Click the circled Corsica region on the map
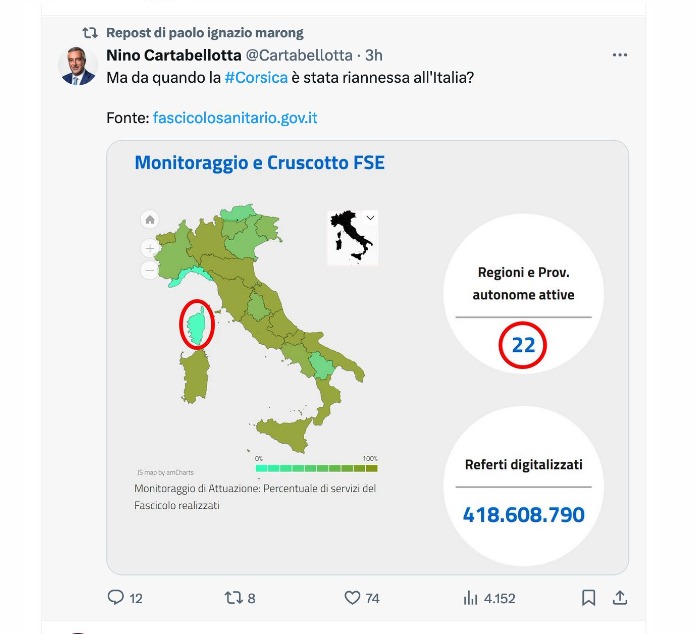Image resolution: width=696 pixels, height=634 pixels. pos(196,324)
